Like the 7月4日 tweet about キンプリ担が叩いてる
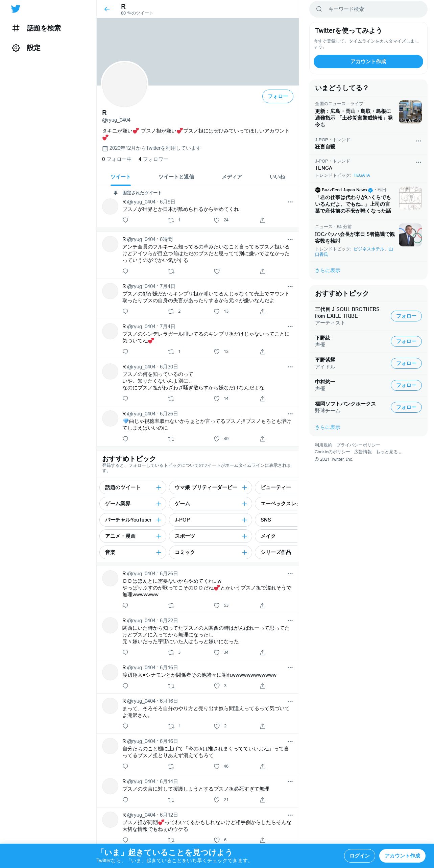This screenshot has height=868, width=434. pyautogui.click(x=217, y=311)
